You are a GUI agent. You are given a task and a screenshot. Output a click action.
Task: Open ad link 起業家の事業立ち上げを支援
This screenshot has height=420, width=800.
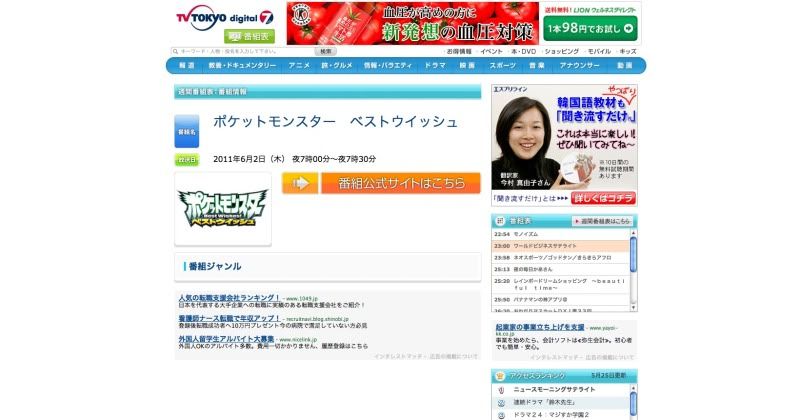pos(540,327)
